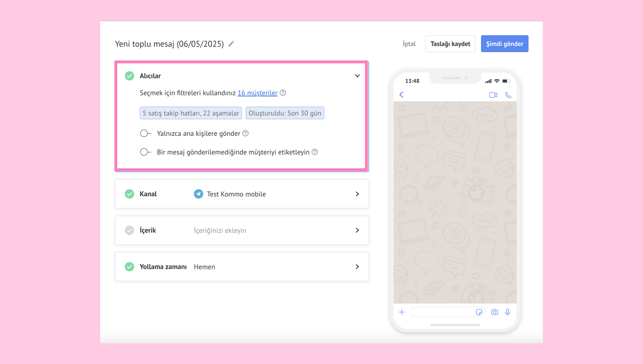Click the help icon beside 16 müşteriler
643x364 pixels.
click(x=283, y=93)
